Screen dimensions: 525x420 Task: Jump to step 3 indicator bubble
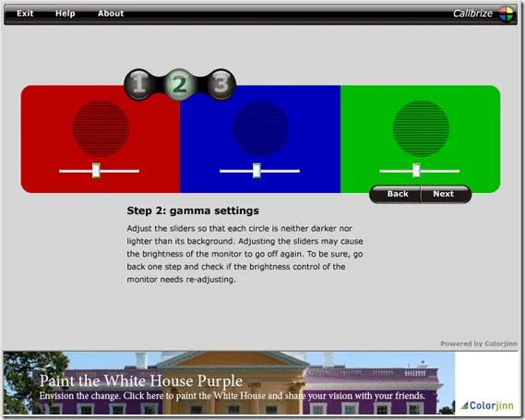coord(221,84)
